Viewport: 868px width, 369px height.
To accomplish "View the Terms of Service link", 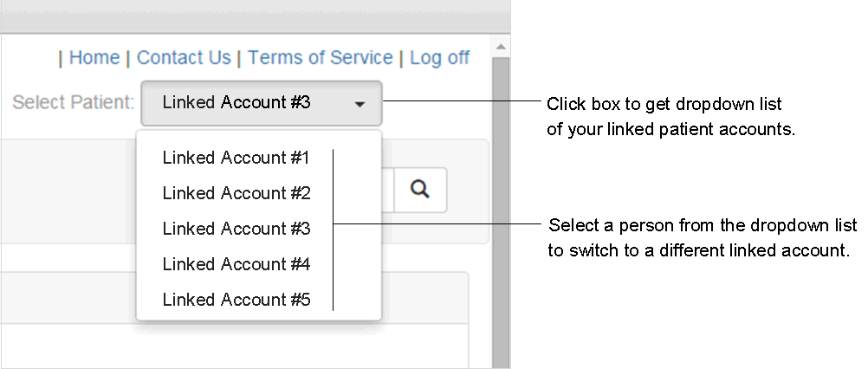I will [x=320, y=57].
